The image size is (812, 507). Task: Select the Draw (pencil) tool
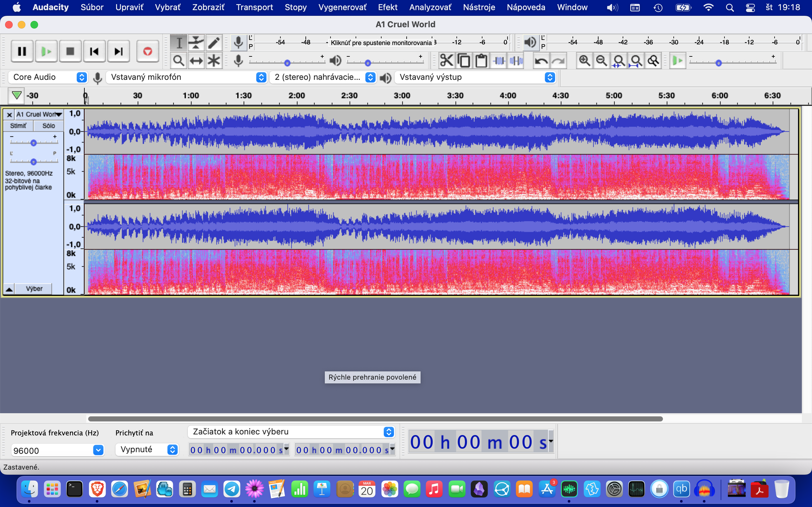pyautogui.click(x=213, y=43)
